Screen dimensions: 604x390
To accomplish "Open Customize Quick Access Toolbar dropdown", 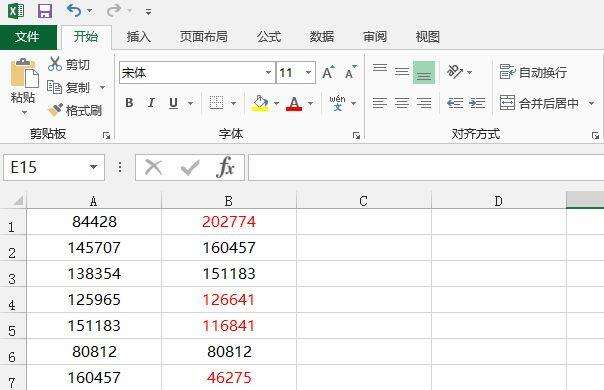I will (x=148, y=12).
